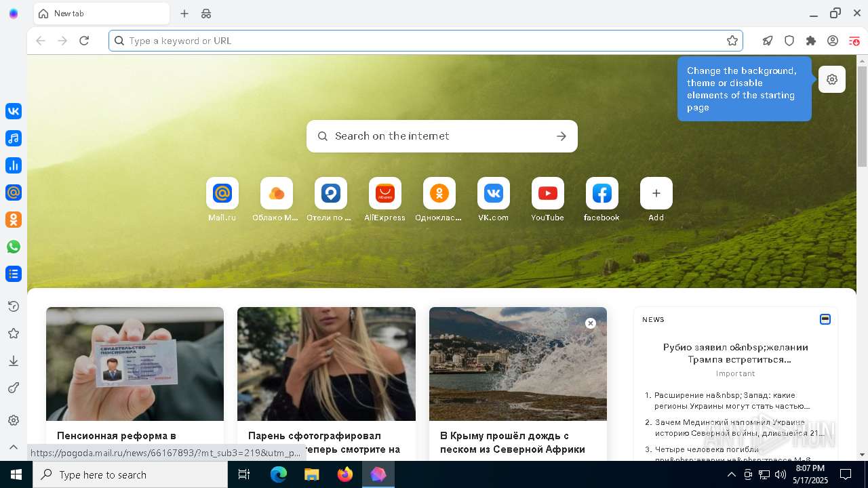
Task: Open Downloads from the sidebar
Action: click(x=14, y=361)
